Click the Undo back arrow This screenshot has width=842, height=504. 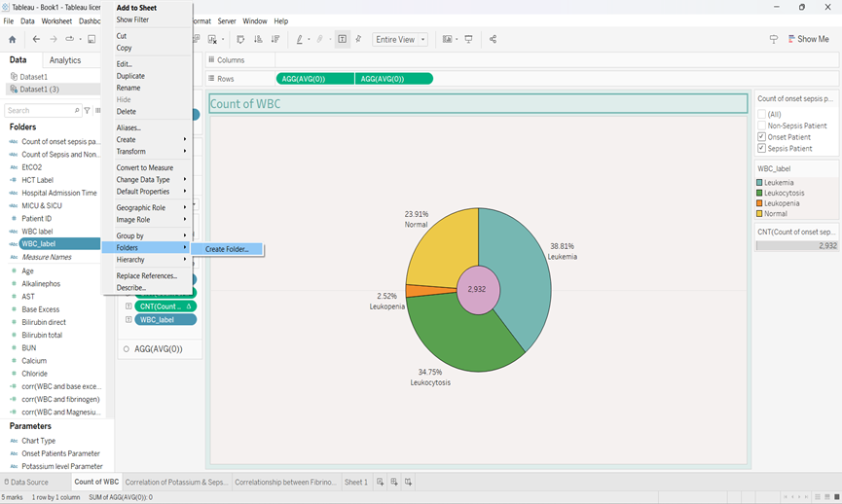(37, 39)
